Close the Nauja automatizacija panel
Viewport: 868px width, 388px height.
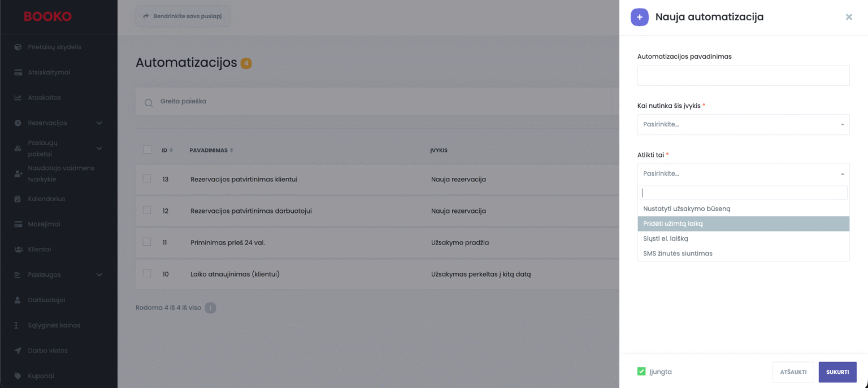point(849,17)
